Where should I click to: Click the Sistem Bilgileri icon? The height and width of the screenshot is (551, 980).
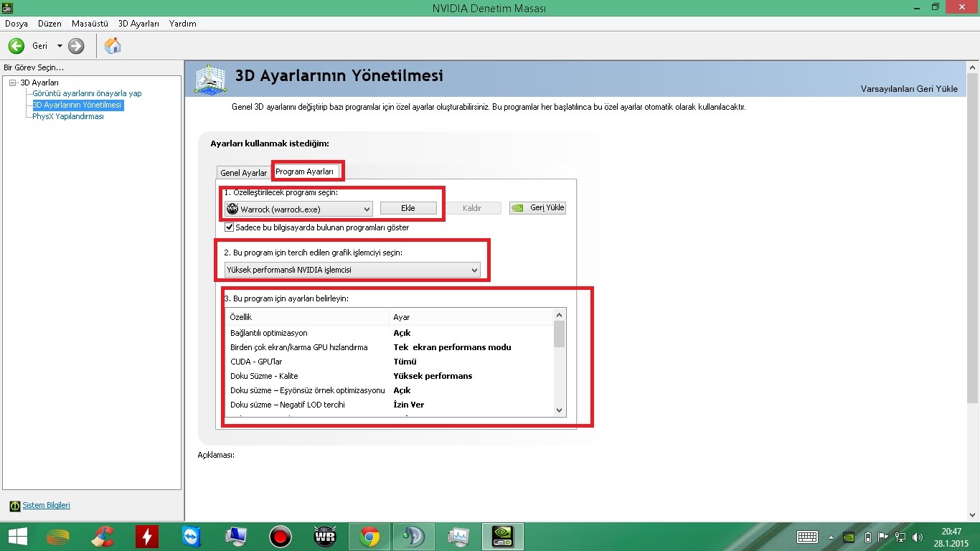coord(14,506)
